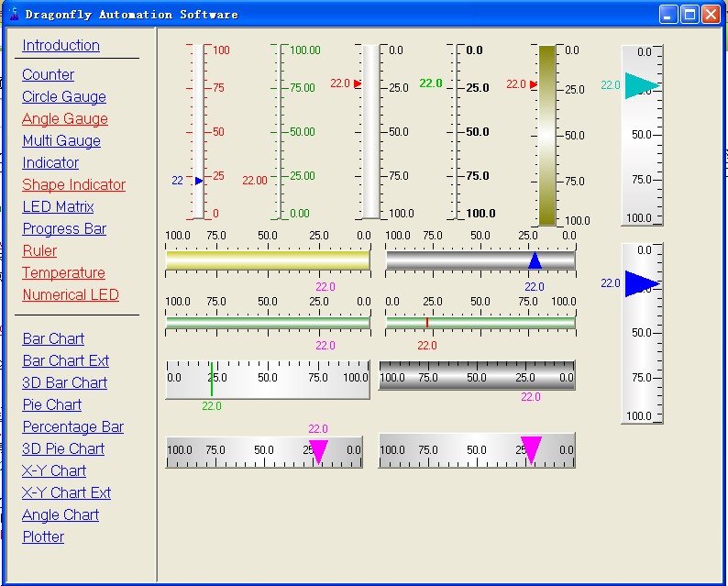Open Multi Gauge link
Viewport: 728px width, 586px height.
(61, 140)
